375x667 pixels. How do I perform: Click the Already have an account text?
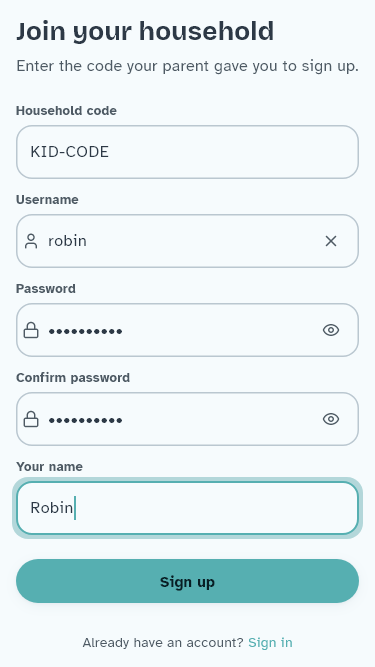[x=163, y=642]
